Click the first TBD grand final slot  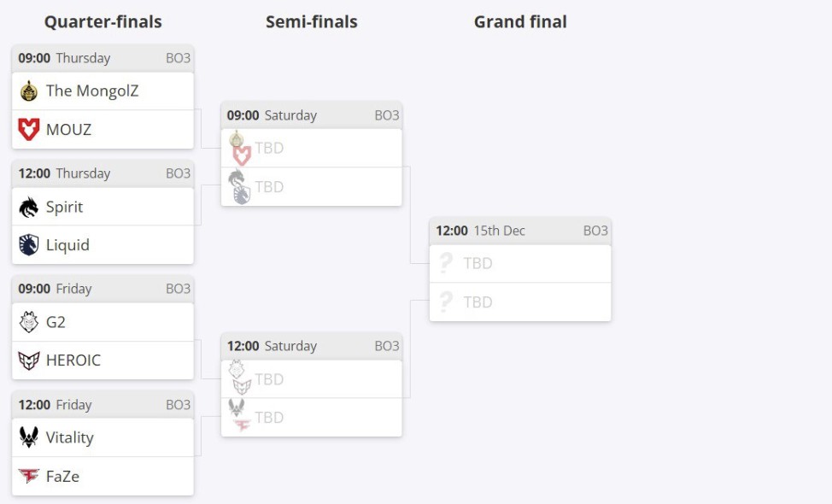(x=520, y=263)
